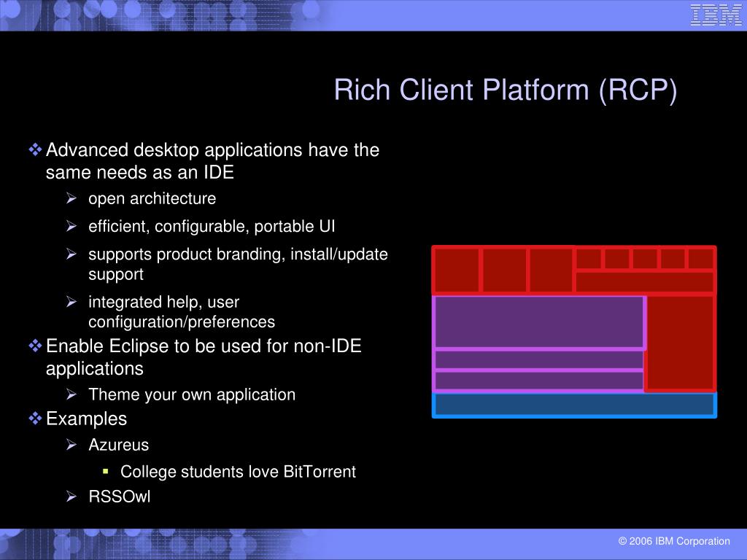Click the blue bar in the diagram
Viewport: 747px width, 560px height.
click(x=574, y=405)
